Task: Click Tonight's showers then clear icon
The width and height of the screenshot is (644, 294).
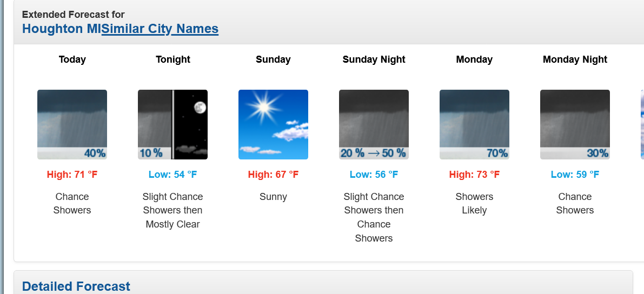Action: pyautogui.click(x=172, y=124)
